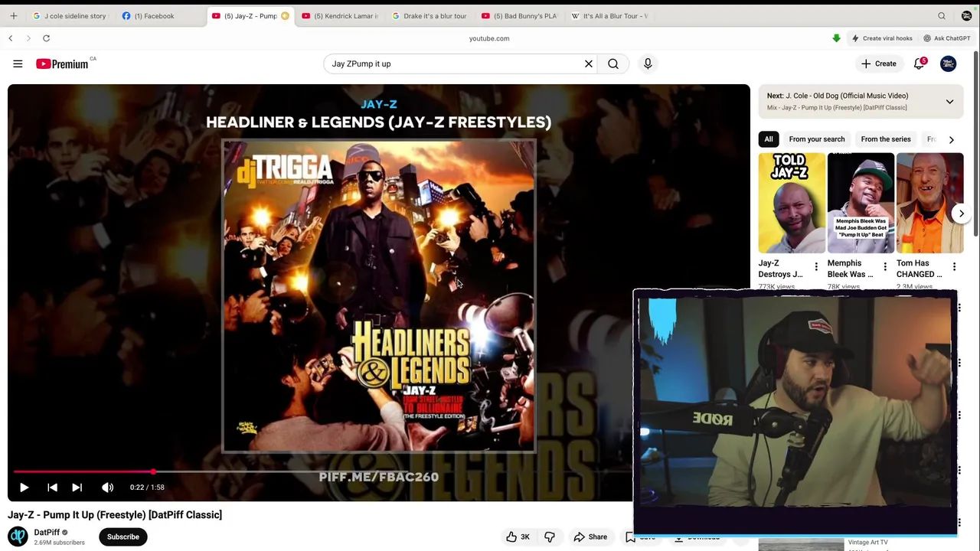Click the youtube.com address bar
980x551 pixels.
489,38
